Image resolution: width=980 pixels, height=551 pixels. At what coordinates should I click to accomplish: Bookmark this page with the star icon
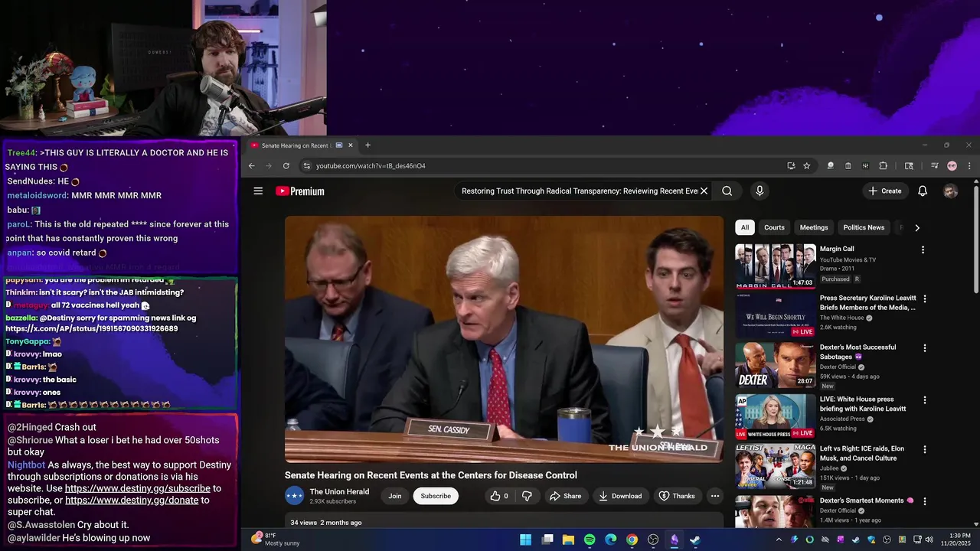tap(806, 166)
